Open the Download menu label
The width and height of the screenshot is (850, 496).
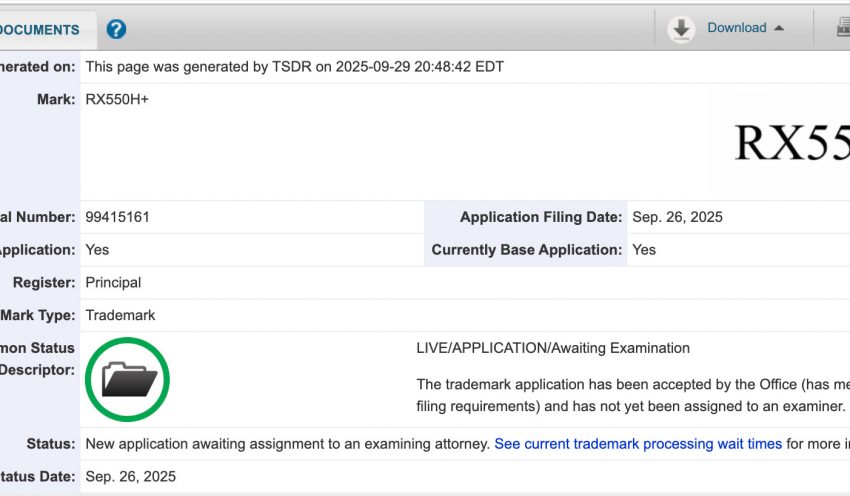click(736, 28)
